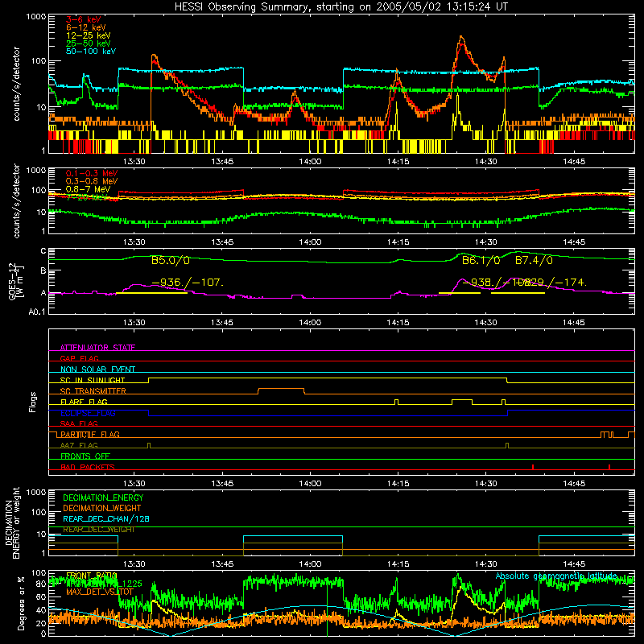Select the BAD_PACKETS flag label
Image resolution: width=644 pixels, height=644 pixels.
(x=88, y=467)
